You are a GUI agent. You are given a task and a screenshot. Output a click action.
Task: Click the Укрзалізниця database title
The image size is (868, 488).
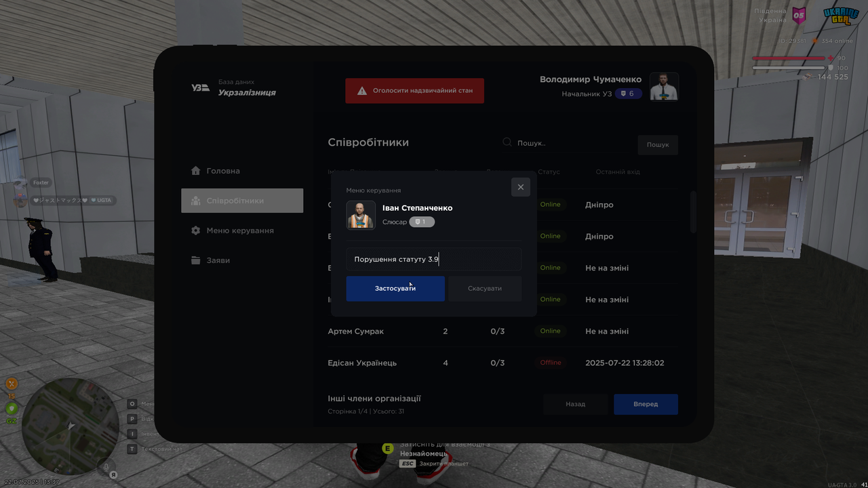pos(247,93)
